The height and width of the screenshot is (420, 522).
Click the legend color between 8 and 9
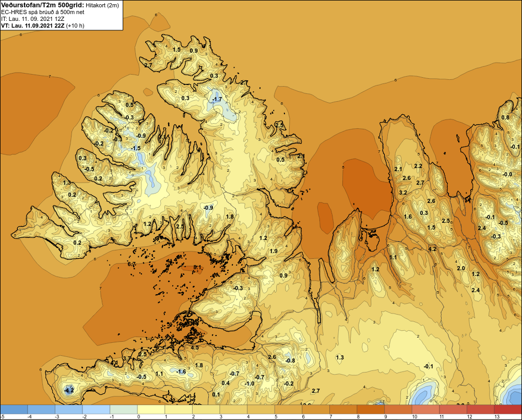[371, 409]
